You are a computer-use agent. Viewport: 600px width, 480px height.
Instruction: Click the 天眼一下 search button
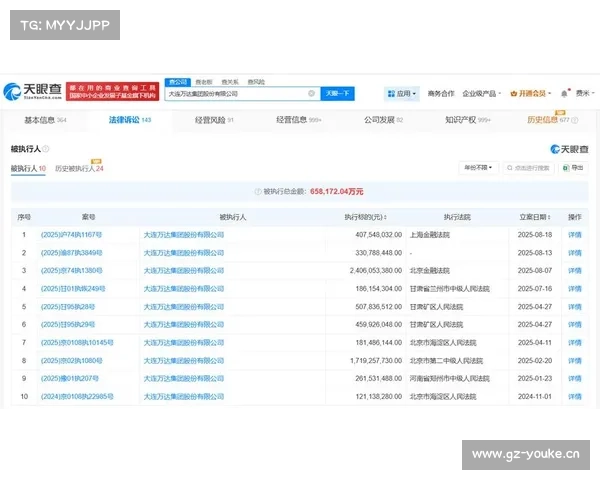point(337,93)
